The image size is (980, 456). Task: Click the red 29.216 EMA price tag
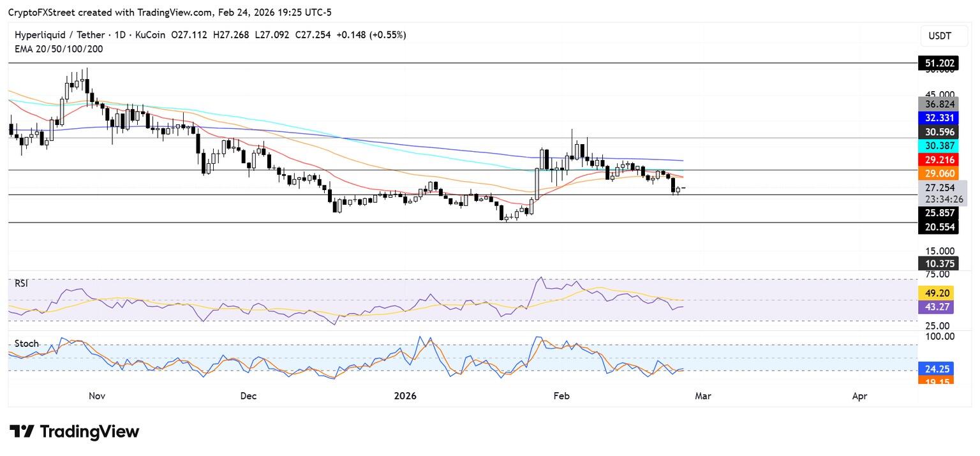(x=938, y=159)
